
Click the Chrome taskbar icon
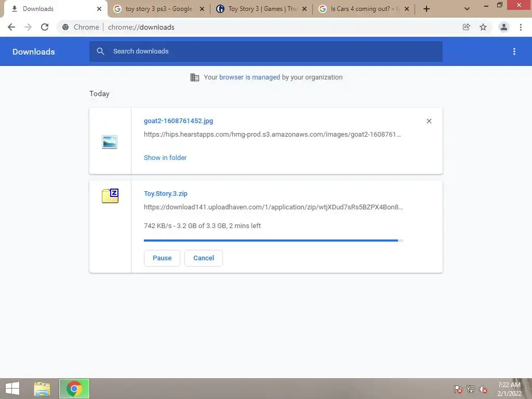click(74, 389)
